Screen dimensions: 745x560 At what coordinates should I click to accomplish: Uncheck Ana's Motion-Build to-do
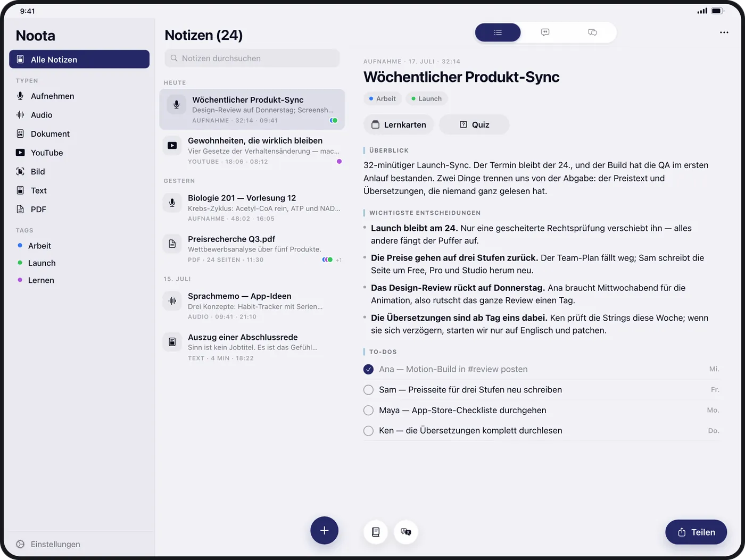(368, 369)
